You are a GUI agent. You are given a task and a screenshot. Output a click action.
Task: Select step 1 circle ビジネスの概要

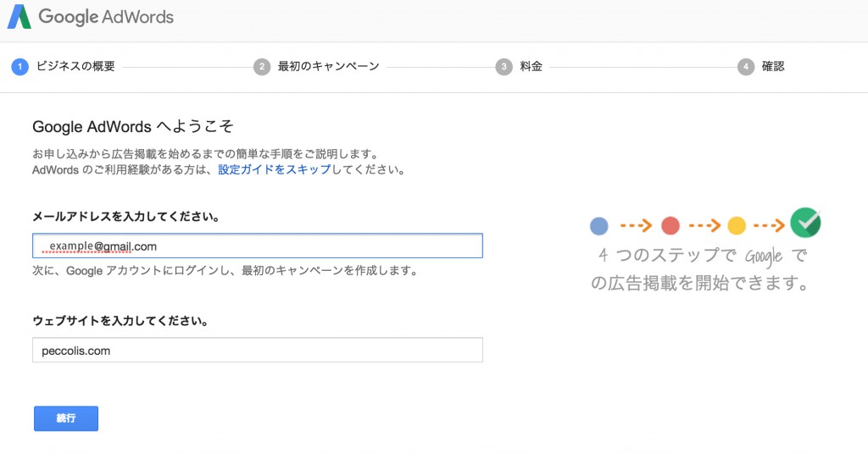(20, 67)
